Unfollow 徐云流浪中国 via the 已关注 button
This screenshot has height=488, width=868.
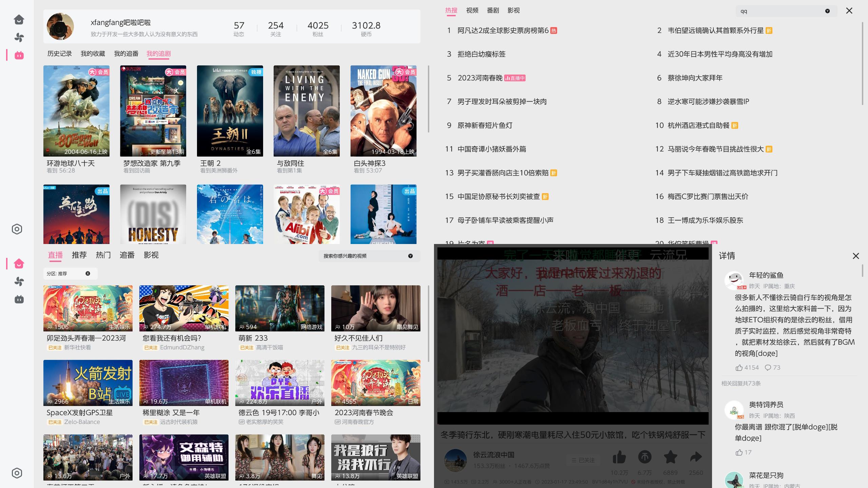pyautogui.click(x=583, y=460)
